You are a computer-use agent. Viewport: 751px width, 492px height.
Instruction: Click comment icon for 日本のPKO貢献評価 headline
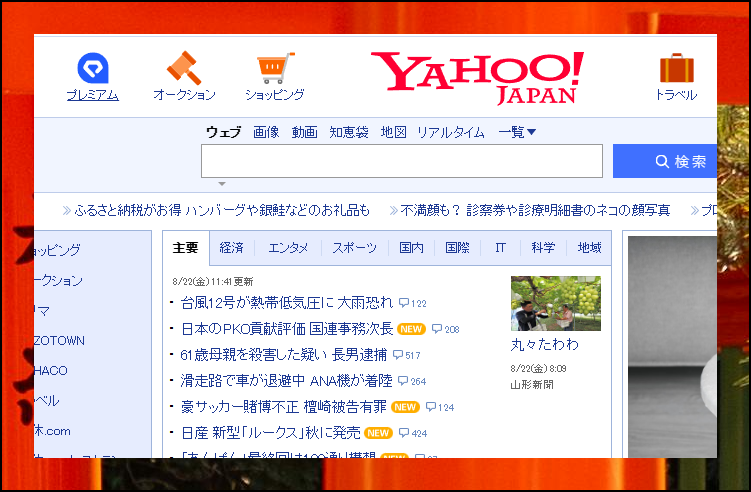click(436, 329)
